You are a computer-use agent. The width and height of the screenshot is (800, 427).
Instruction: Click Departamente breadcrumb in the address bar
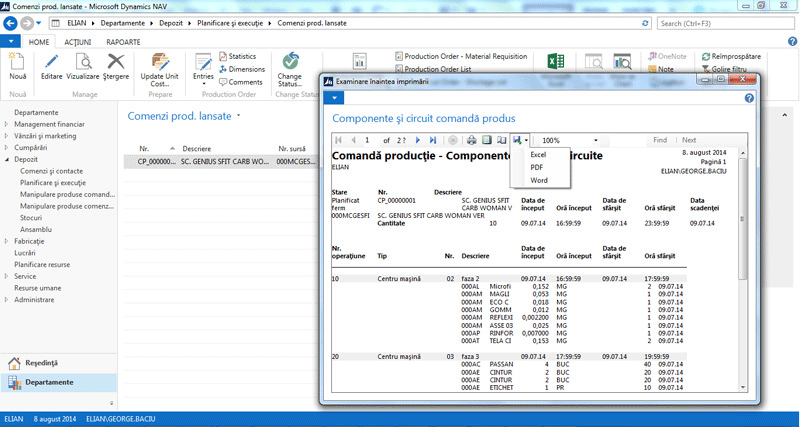coord(122,23)
